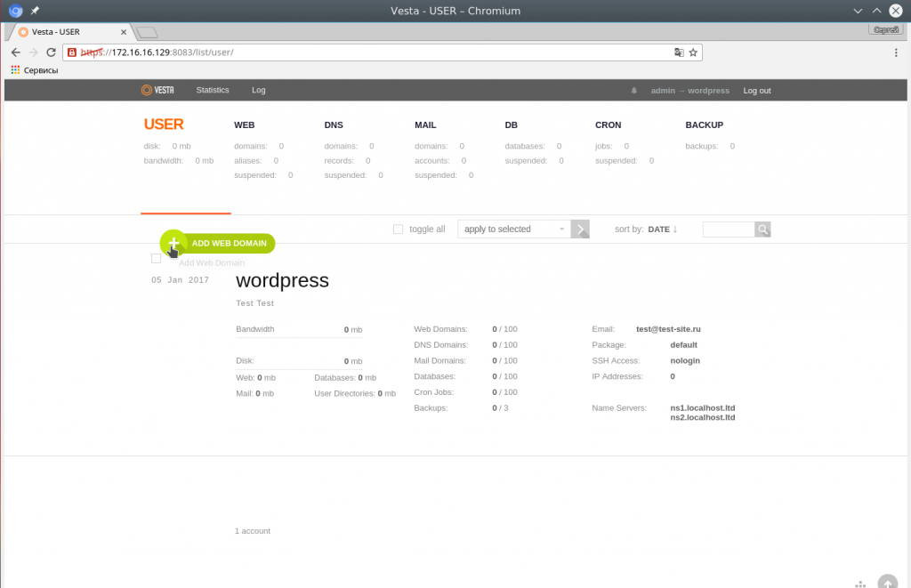
Task: Open the Log menu item
Action: pos(258,90)
